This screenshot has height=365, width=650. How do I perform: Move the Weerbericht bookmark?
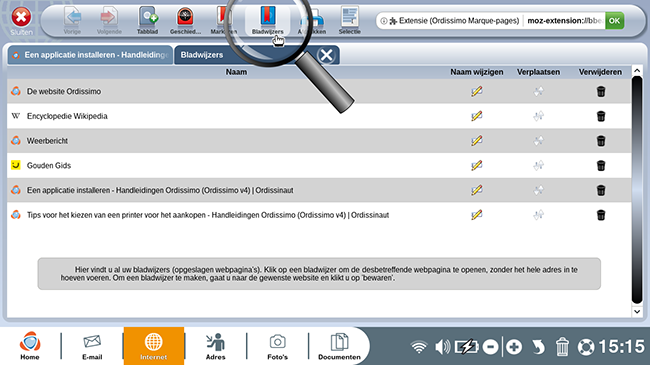point(538,141)
